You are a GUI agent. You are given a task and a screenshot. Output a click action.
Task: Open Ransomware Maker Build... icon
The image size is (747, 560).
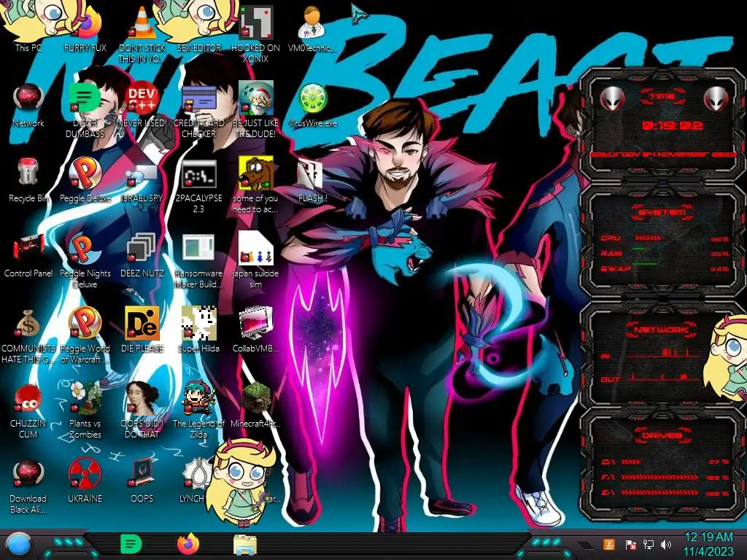click(198, 249)
